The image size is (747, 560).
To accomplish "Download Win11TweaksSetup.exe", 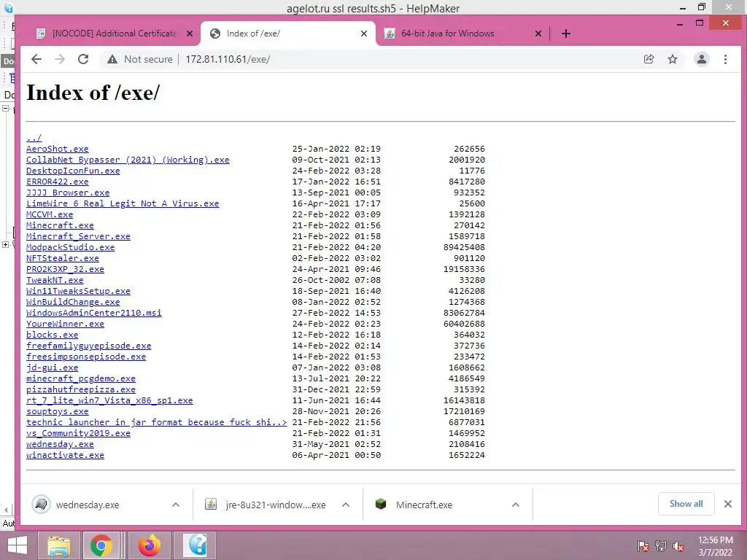I will 78,292.
